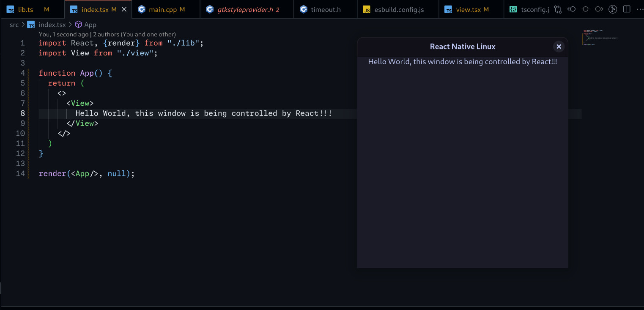This screenshot has width=644, height=310.
Task: Go to next change commit icon
Action: (599, 9)
